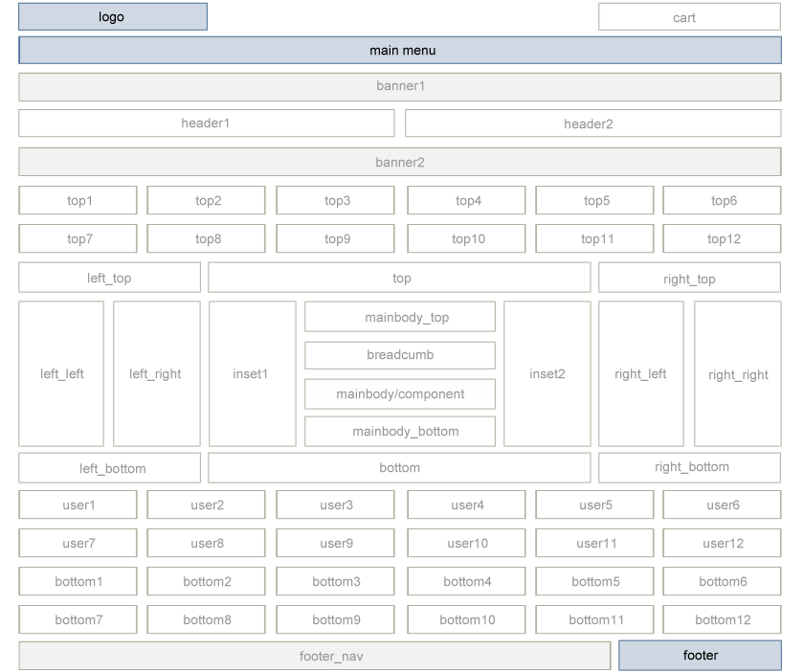Click the user9 position box

point(335,543)
